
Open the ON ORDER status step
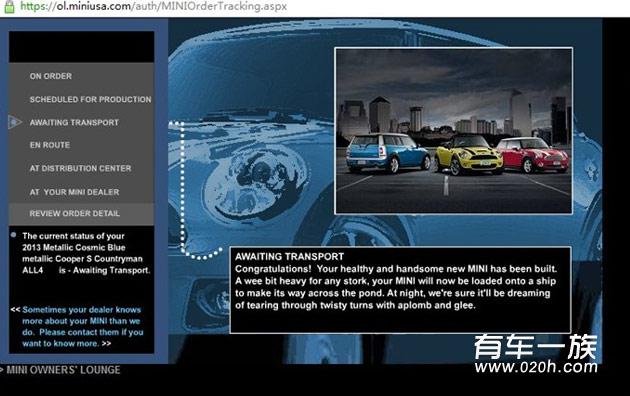click(51, 76)
